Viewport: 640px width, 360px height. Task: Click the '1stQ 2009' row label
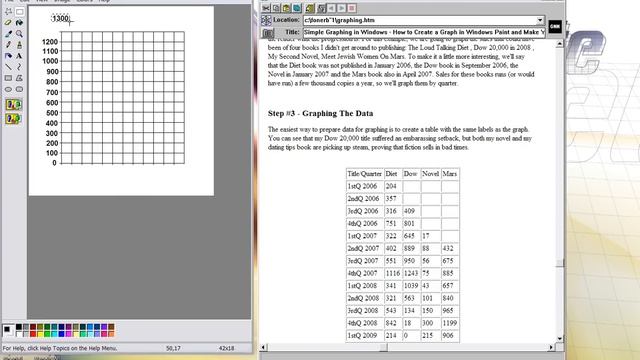[x=364, y=336]
